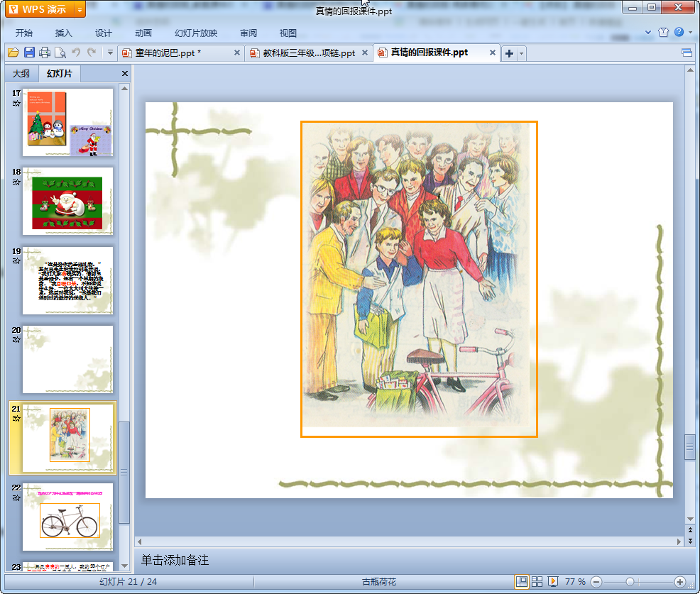Image resolution: width=700 pixels, height=594 pixels.
Task: Click editor vertical scroll down arrow
Action: 690,519
